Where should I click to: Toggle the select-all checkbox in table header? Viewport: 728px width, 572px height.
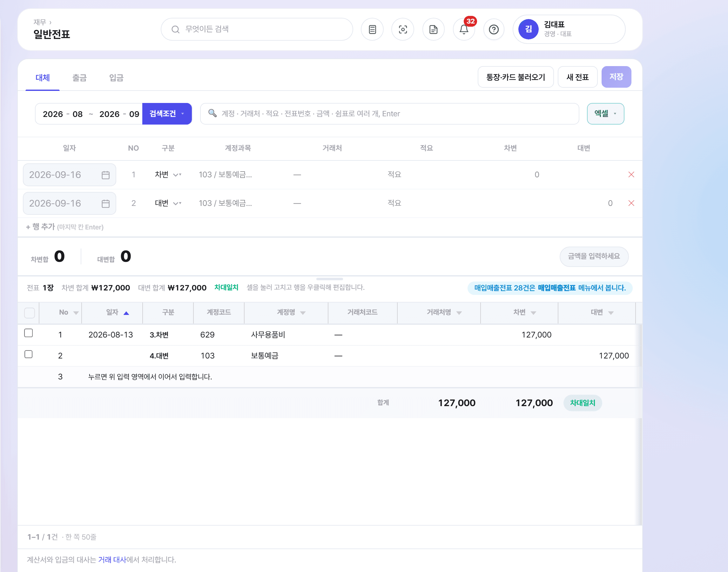[x=30, y=313]
